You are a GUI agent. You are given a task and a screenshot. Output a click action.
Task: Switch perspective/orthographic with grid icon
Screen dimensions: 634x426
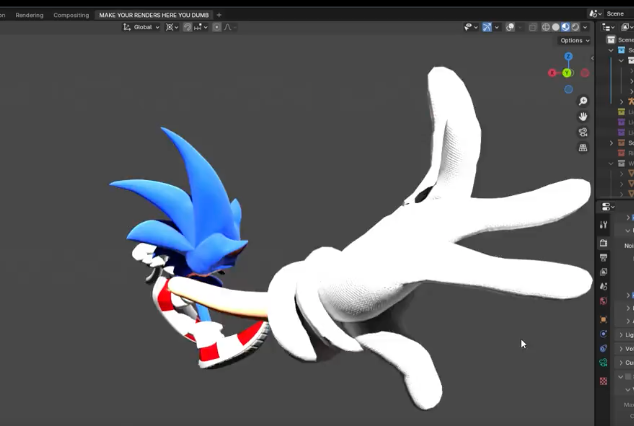click(x=583, y=148)
